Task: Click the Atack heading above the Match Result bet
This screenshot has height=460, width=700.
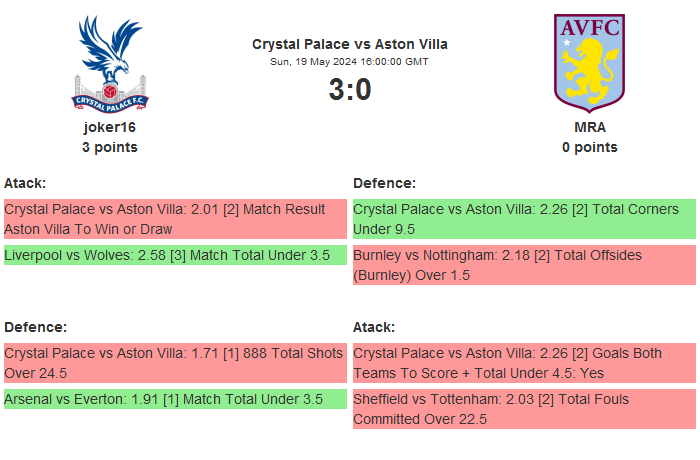Action: click(x=25, y=183)
